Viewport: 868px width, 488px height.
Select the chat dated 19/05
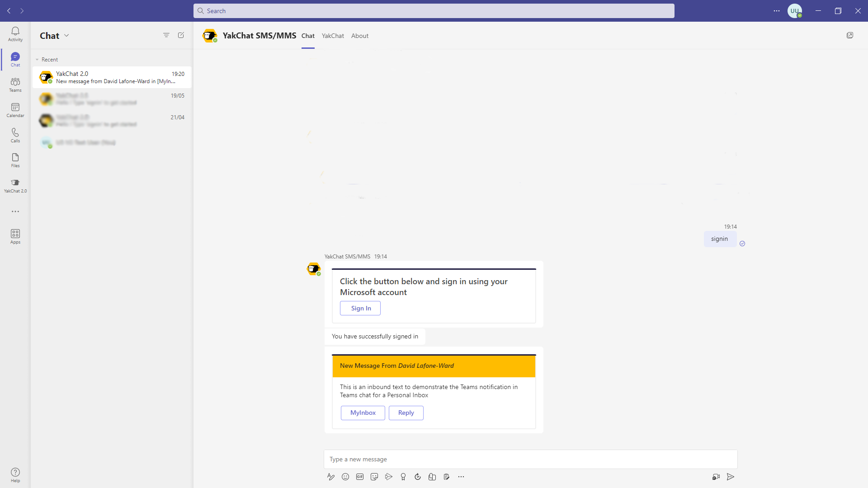(x=112, y=99)
